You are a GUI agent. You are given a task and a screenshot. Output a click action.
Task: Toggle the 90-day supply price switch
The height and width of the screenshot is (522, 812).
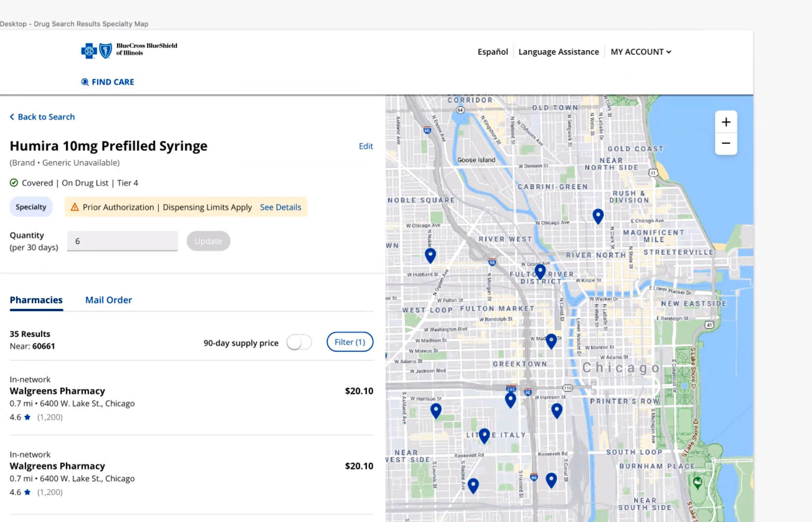(299, 342)
